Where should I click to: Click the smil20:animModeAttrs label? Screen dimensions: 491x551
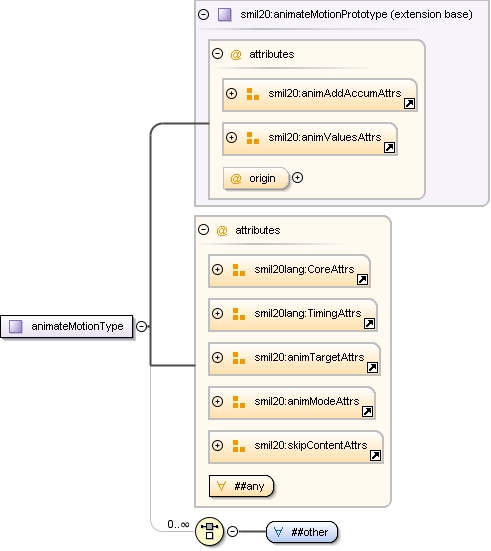(307, 401)
